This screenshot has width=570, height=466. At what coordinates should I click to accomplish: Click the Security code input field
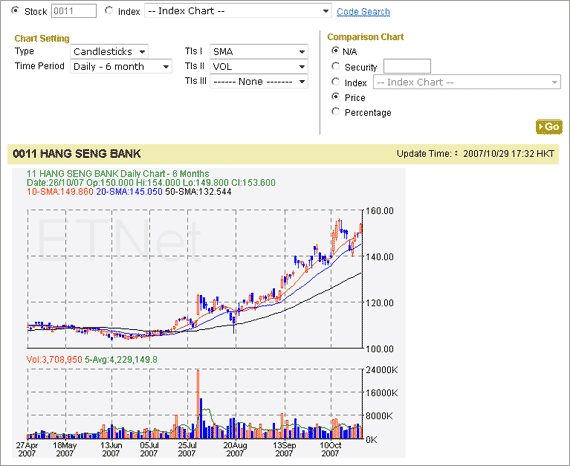tap(407, 67)
